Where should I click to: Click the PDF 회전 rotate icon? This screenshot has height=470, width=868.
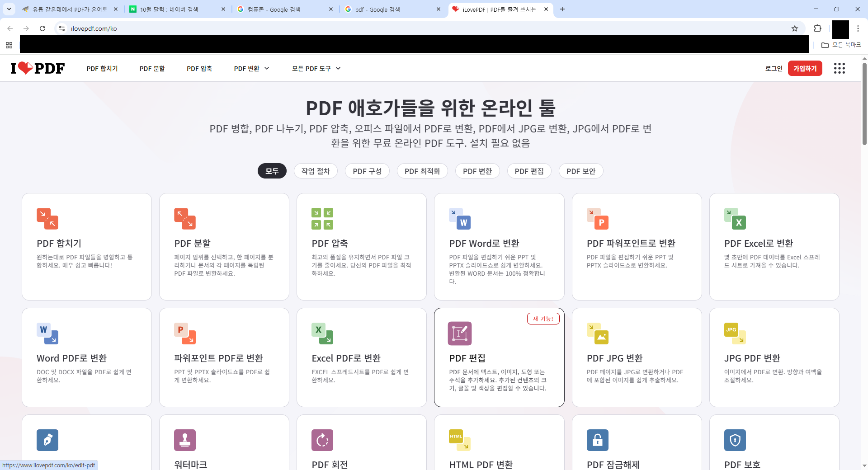coord(322,440)
